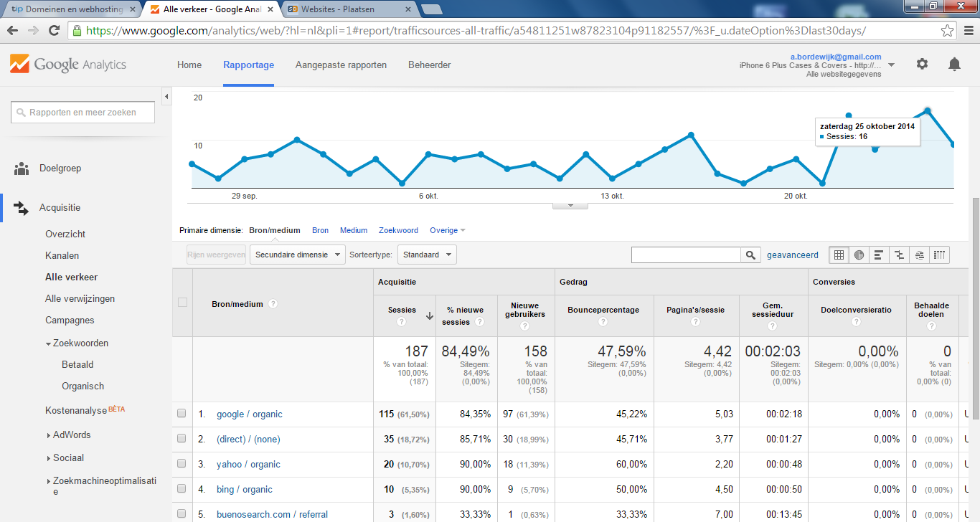Collapse the Zoekwoorden tree item
Image resolution: width=980 pixels, height=522 pixels.
pos(48,343)
